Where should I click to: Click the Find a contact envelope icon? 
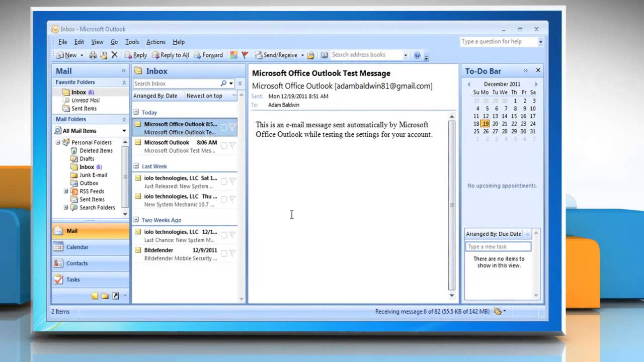[x=311, y=55]
